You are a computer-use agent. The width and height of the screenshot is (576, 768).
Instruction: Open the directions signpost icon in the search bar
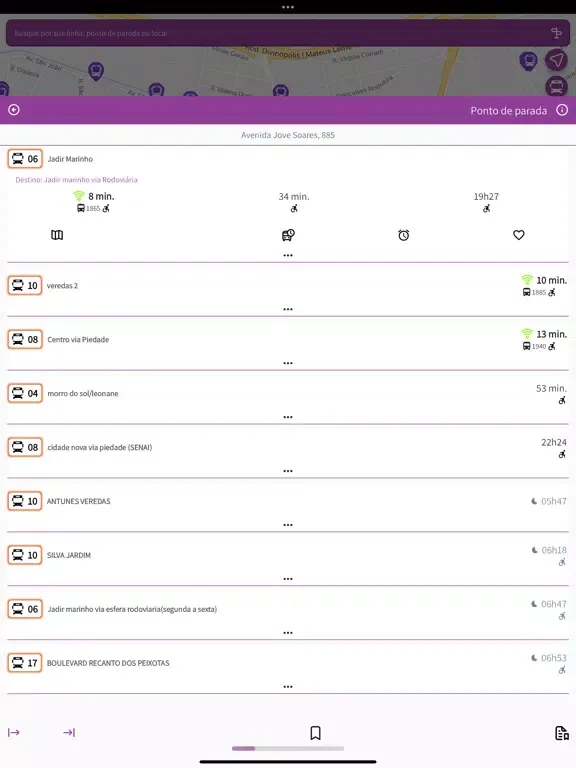click(556, 33)
